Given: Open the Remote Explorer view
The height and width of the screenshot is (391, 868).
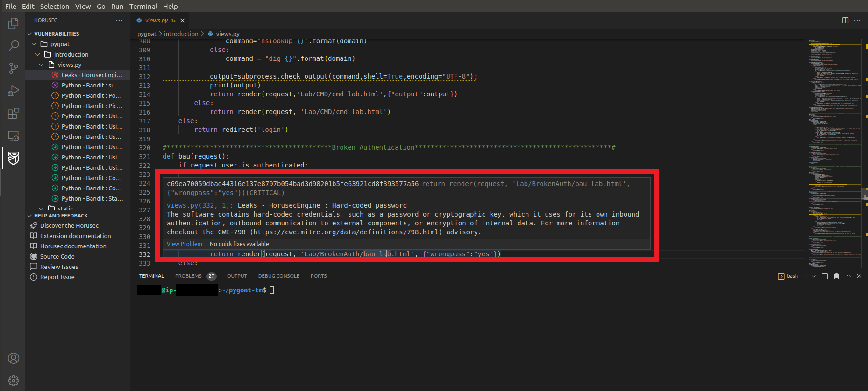Looking at the screenshot, I should tap(14, 136).
